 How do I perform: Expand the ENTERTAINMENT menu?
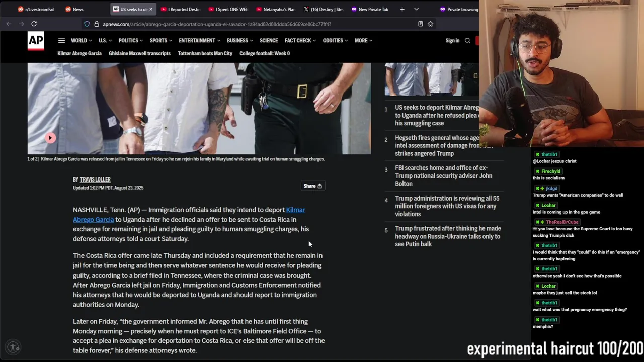pos(199,41)
